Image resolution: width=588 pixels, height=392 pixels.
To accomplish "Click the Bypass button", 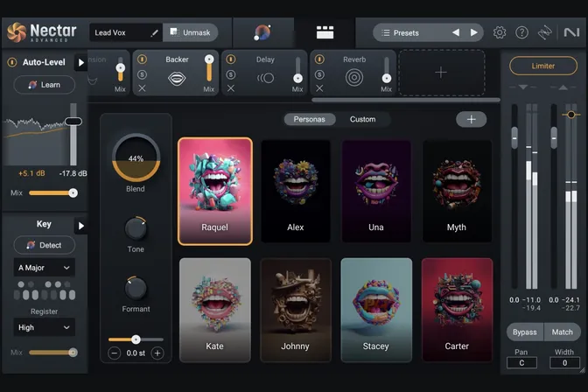I will coord(525,332).
